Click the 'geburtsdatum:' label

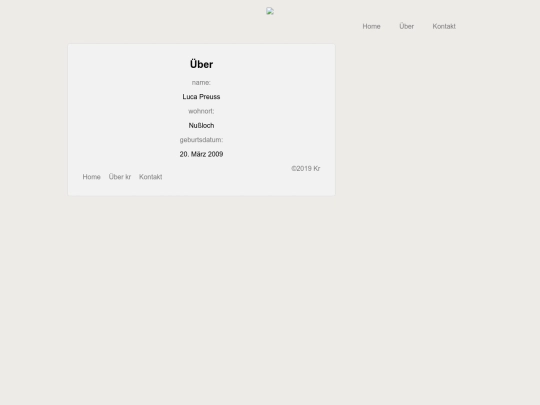click(201, 140)
